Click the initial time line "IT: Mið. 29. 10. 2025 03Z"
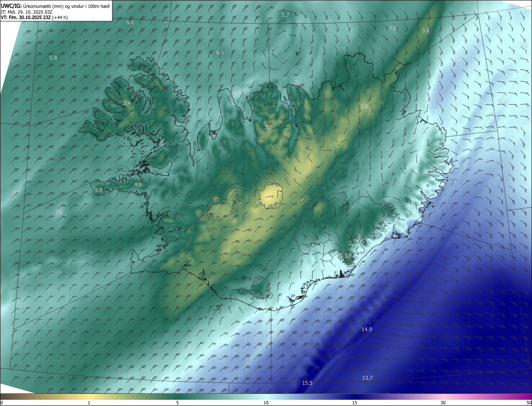 point(26,12)
